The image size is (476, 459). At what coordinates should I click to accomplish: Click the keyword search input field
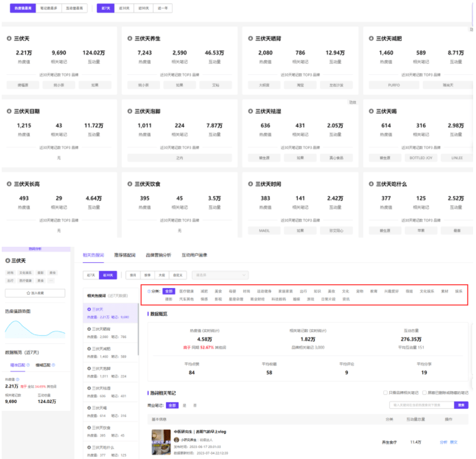pyautogui.click(x=421, y=405)
